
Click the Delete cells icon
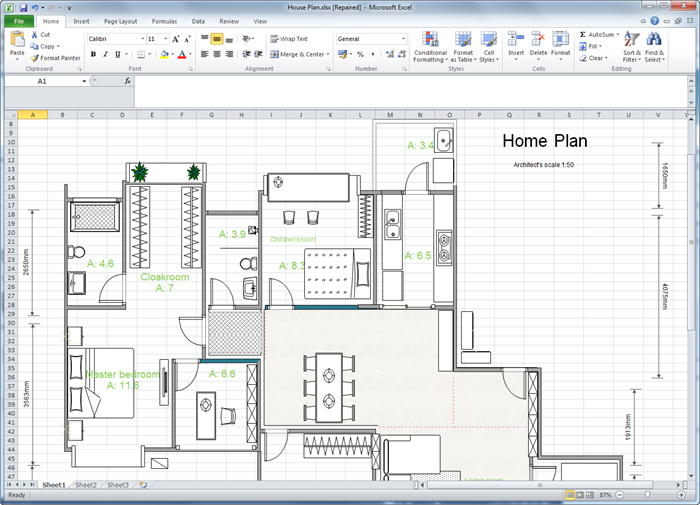538,40
